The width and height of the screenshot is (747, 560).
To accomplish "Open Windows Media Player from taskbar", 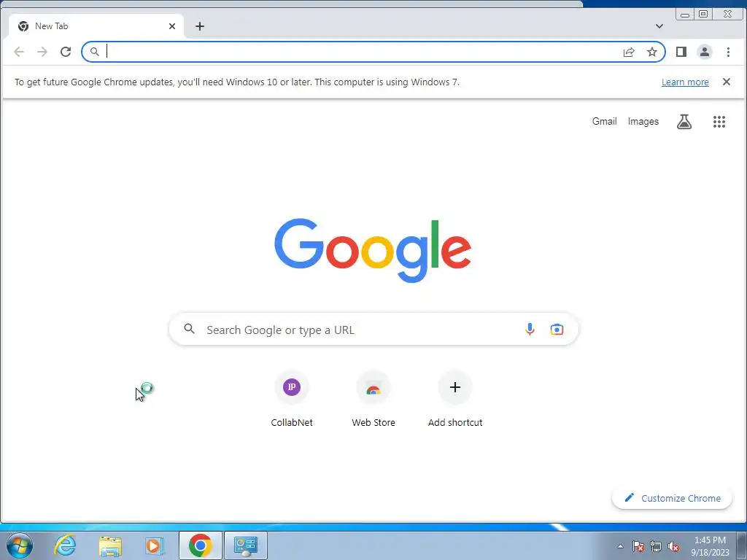I will [155, 545].
